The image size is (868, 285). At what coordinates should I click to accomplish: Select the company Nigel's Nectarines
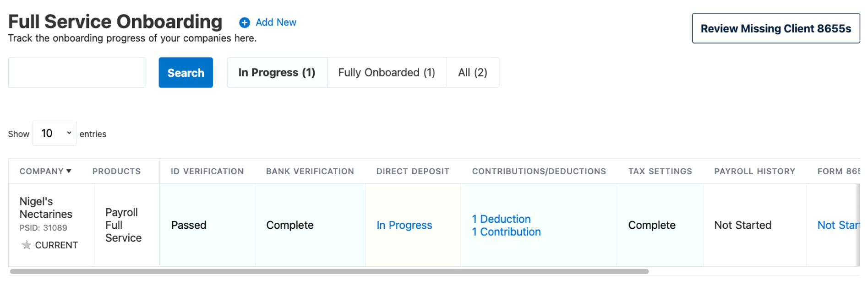(x=45, y=207)
